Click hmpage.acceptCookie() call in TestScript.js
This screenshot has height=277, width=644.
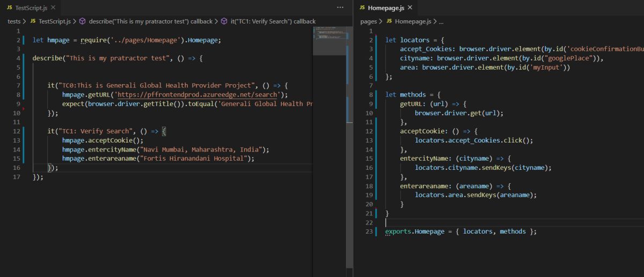103,140
